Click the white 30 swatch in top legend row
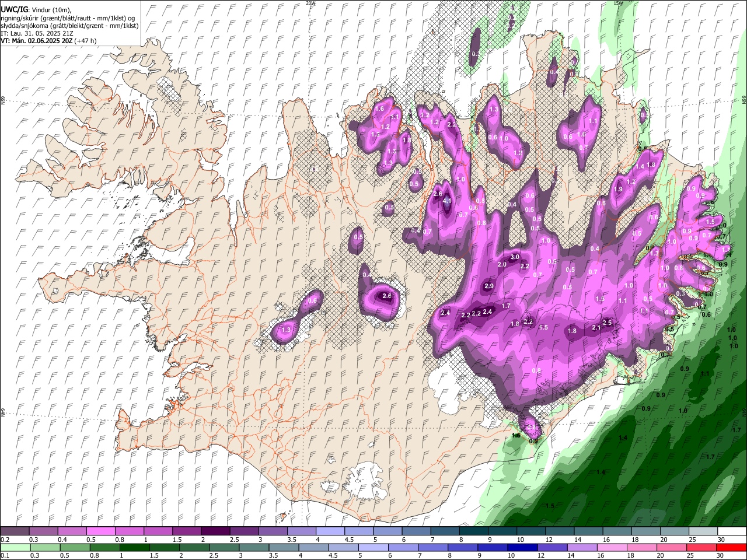This screenshot has height=560, width=747. pos(732,531)
